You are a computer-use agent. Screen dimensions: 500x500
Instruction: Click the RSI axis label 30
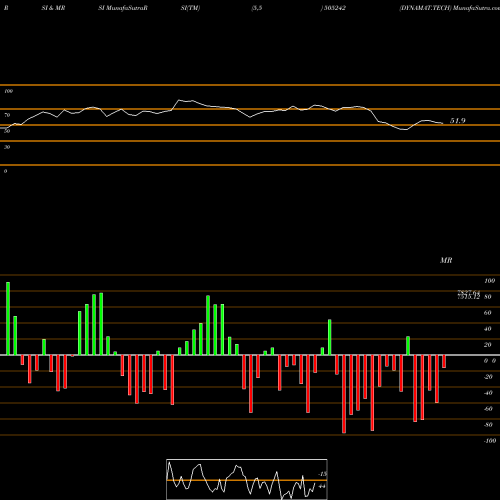tap(7, 147)
